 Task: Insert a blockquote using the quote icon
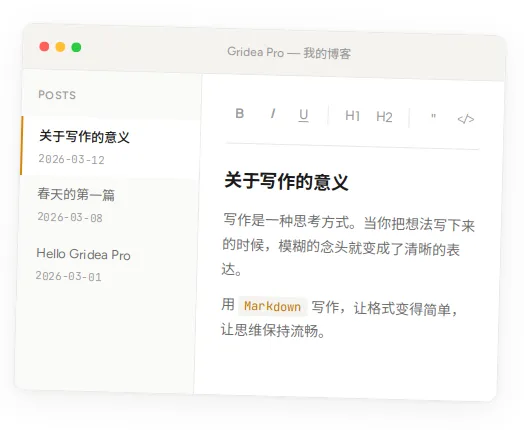433,118
